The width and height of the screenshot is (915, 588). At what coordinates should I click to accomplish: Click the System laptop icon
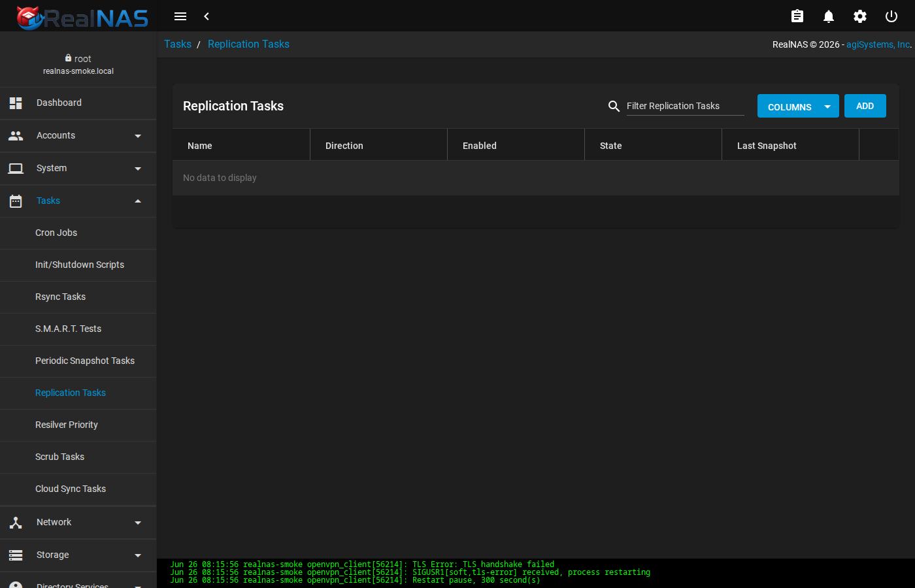(x=16, y=169)
